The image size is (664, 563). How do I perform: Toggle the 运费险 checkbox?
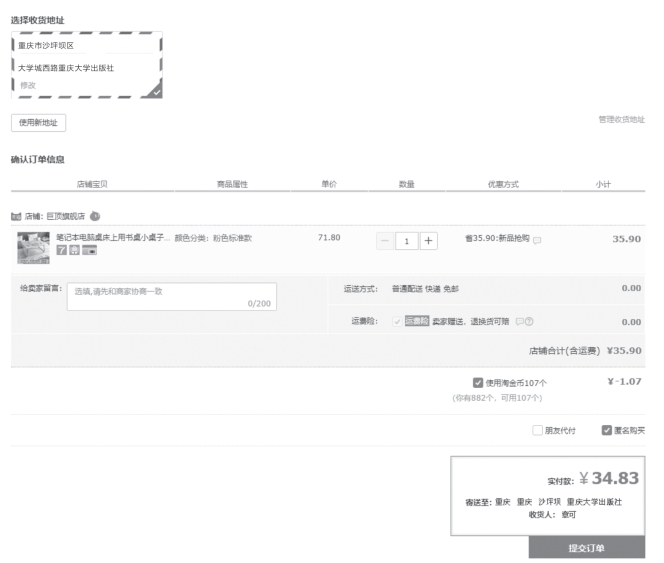(397, 321)
